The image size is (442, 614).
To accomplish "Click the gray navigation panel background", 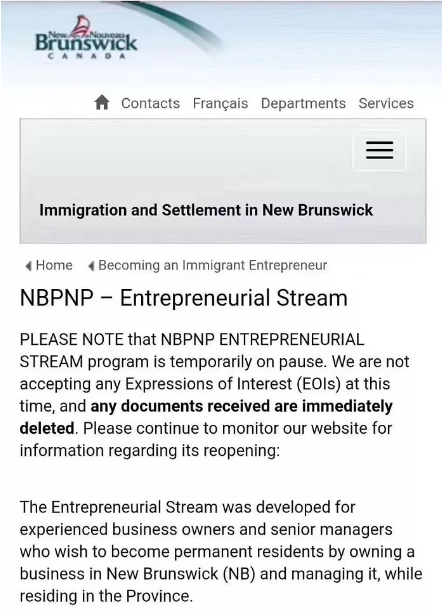I will (x=188, y=164).
